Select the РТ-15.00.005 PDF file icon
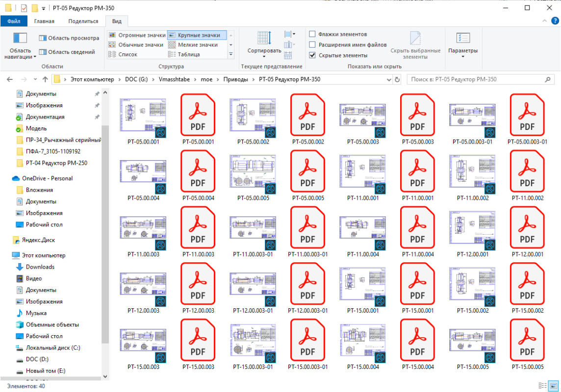This screenshot has width=561, height=392. pyautogui.click(x=527, y=340)
